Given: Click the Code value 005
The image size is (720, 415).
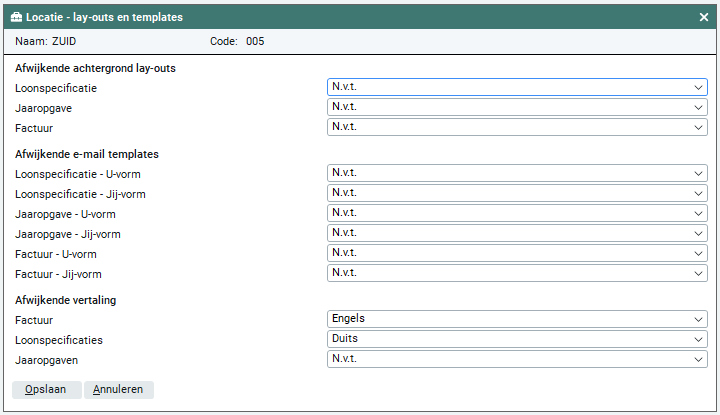Looking at the screenshot, I should pyautogui.click(x=255, y=41).
